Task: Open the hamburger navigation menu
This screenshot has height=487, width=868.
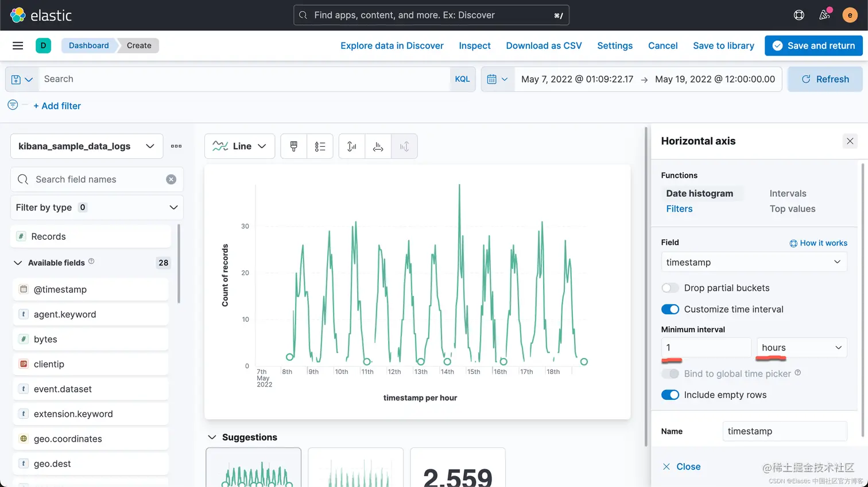Action: (18, 45)
